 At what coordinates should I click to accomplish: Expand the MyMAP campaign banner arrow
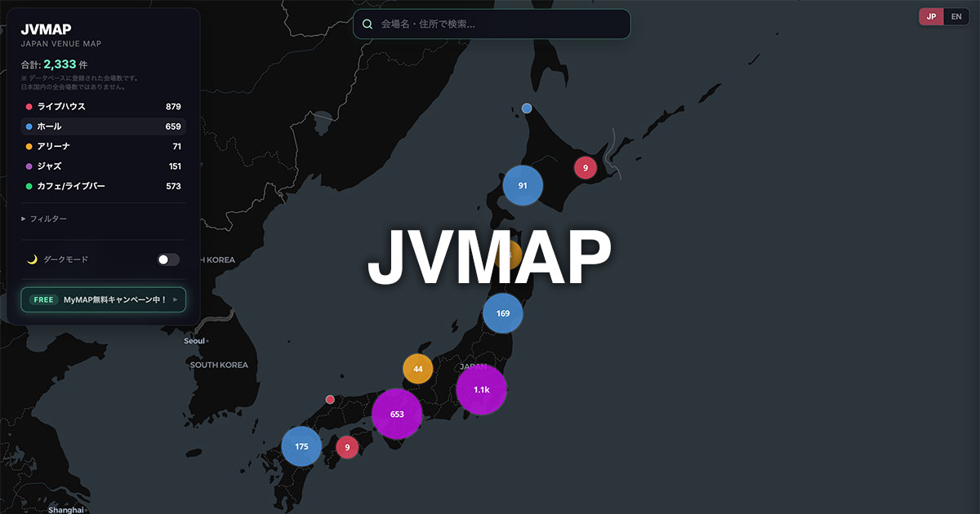(176, 299)
